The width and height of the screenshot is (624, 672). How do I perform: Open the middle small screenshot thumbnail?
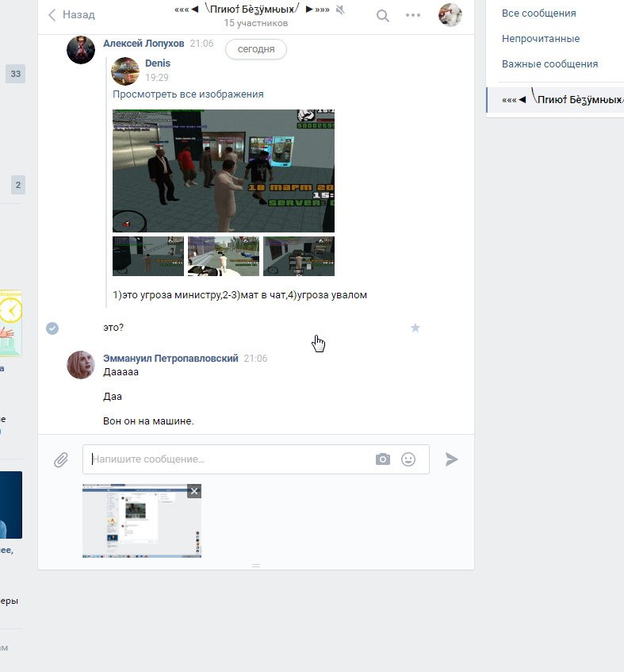(x=224, y=256)
